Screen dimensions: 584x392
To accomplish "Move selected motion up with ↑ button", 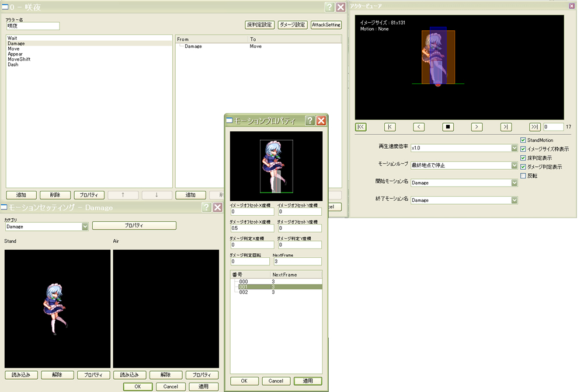I will click(123, 195).
